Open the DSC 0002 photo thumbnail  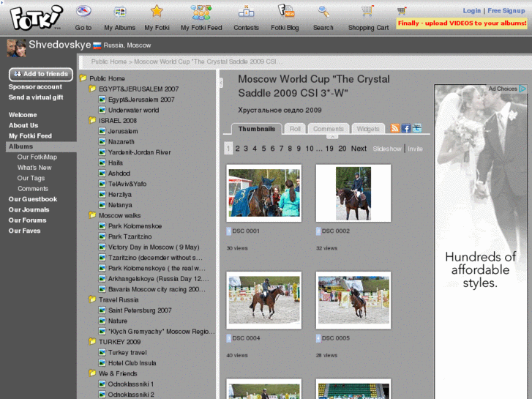(x=353, y=193)
